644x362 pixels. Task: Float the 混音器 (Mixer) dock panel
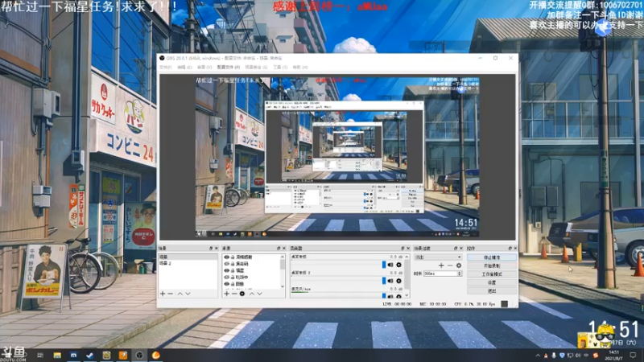point(402,249)
